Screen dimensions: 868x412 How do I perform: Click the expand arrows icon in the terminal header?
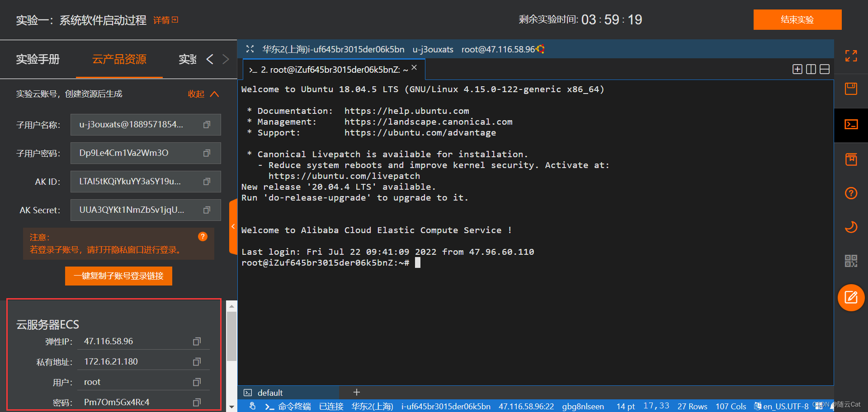tap(250, 49)
